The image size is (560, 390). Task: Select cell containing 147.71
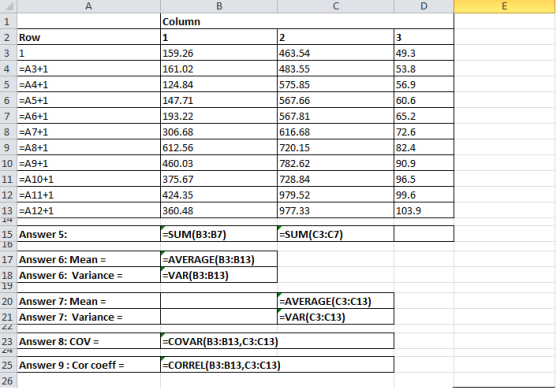point(219,100)
